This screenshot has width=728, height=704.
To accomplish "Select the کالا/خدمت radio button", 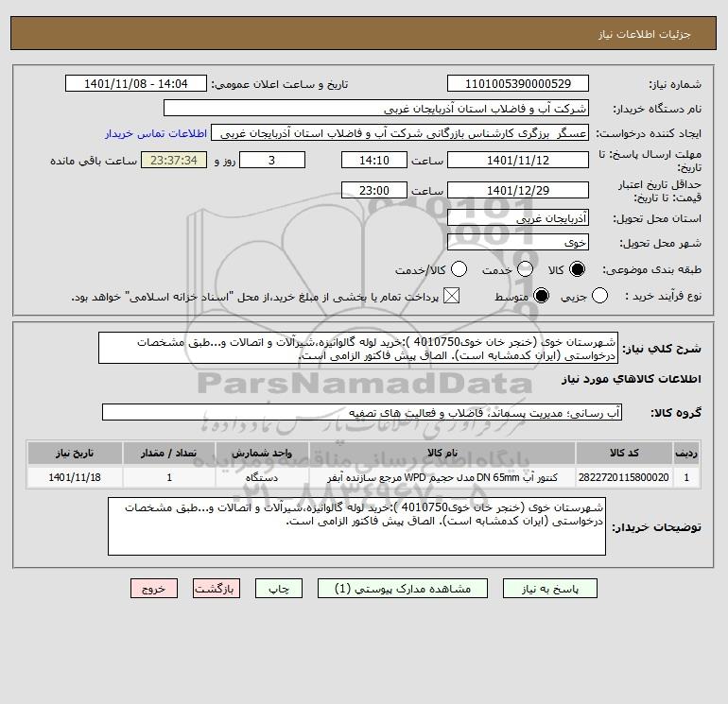I will click(459, 269).
